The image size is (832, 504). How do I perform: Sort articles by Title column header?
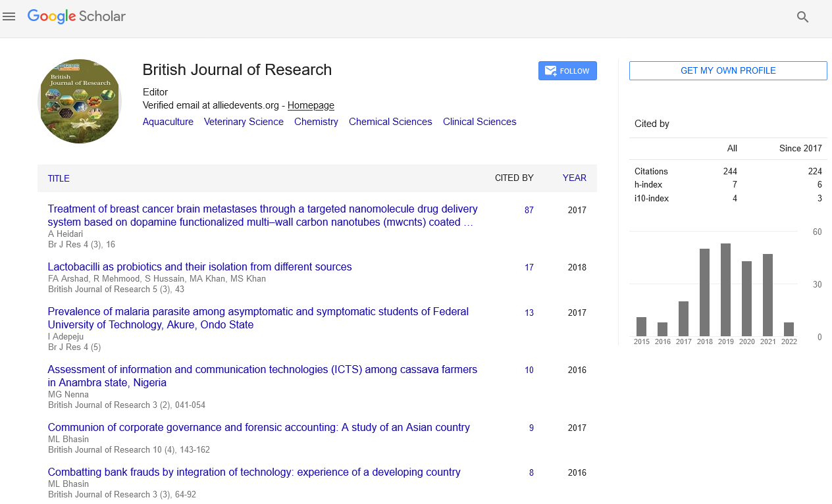click(x=59, y=178)
